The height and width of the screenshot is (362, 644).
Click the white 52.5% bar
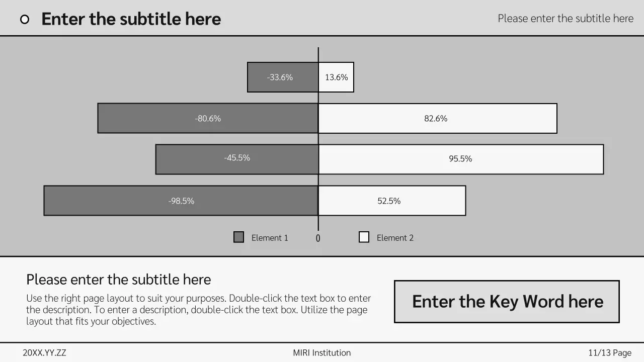tap(392, 201)
